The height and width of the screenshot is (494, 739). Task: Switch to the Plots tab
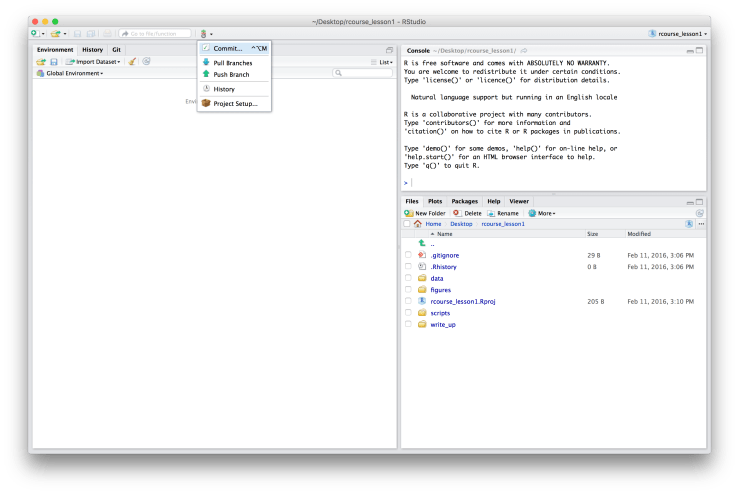pos(435,201)
